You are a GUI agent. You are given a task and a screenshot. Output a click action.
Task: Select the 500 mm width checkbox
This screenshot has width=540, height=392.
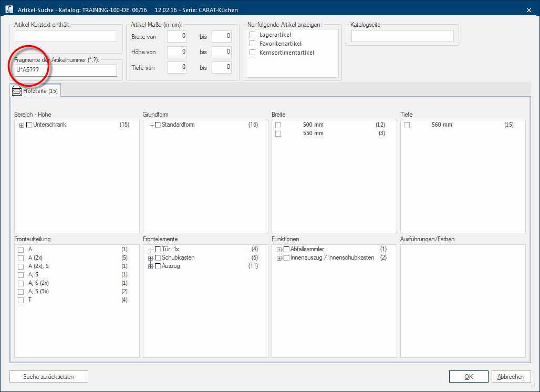(x=278, y=125)
